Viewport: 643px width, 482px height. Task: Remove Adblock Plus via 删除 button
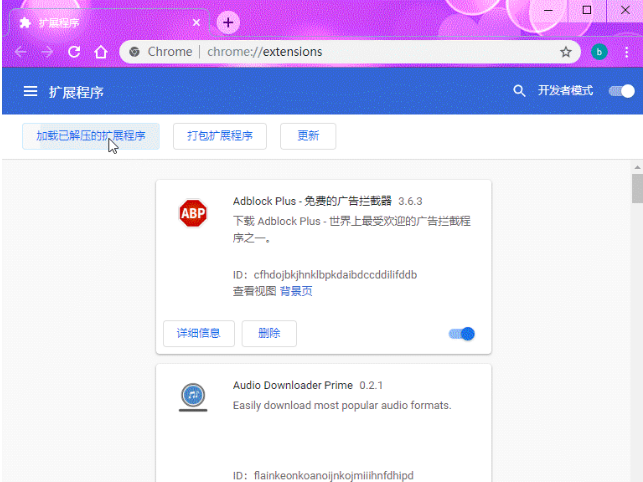269,334
